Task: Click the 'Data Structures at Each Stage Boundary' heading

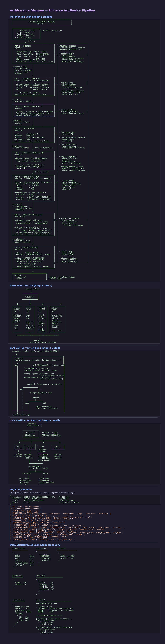Action: tap(35, 545)
